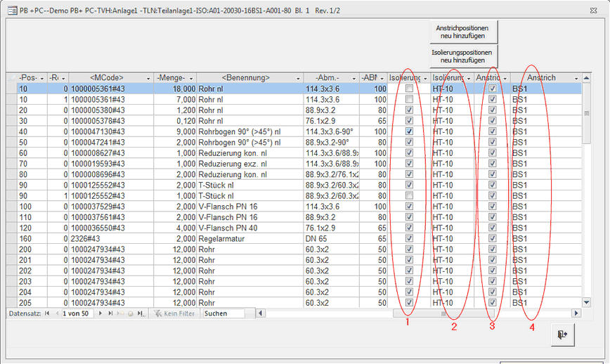Open the -Pos- column filter dropdown

pyautogui.click(x=42, y=78)
